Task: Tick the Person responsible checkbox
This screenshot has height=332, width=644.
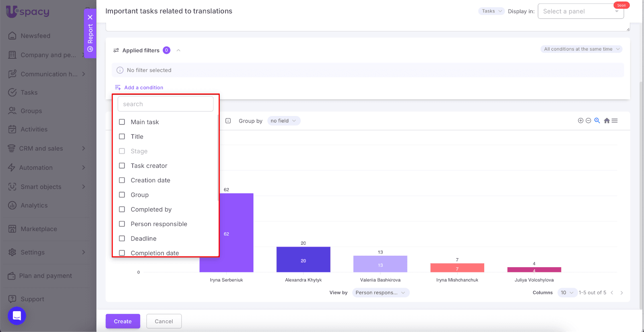Action: pos(122,224)
